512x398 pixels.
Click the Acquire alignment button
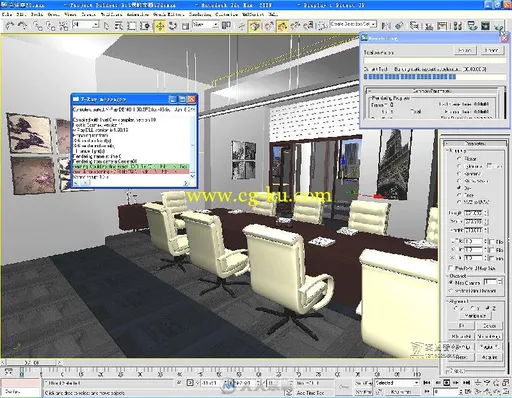tap(489, 357)
